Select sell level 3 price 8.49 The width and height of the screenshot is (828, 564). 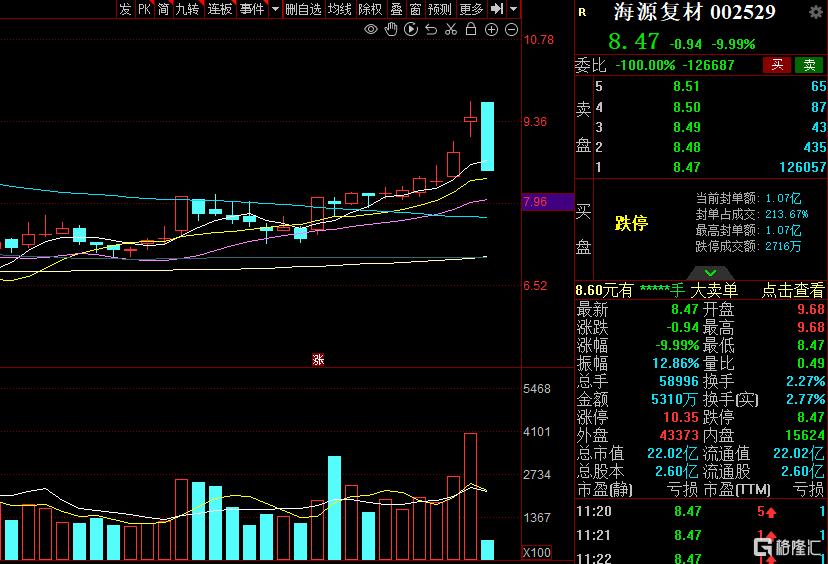tap(686, 127)
